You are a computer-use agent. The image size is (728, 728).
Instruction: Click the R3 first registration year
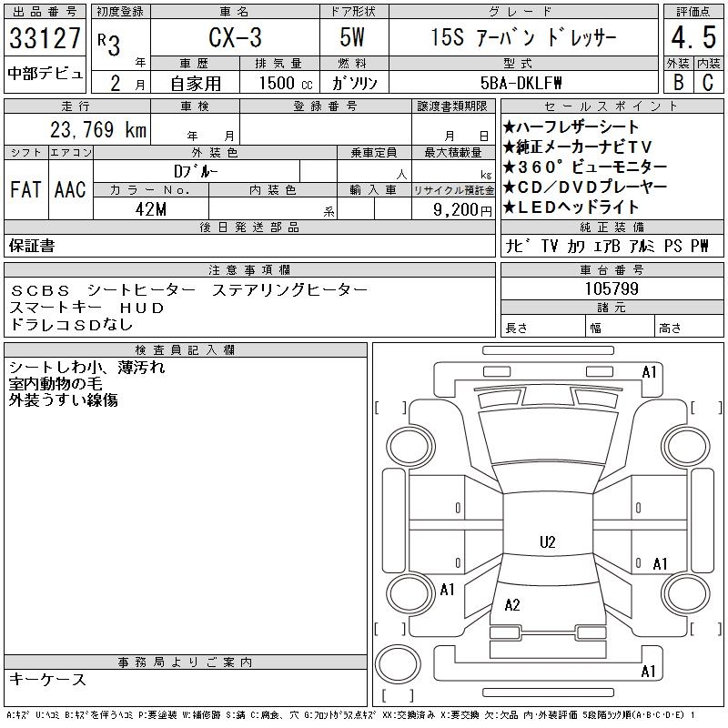pyautogui.click(x=109, y=44)
